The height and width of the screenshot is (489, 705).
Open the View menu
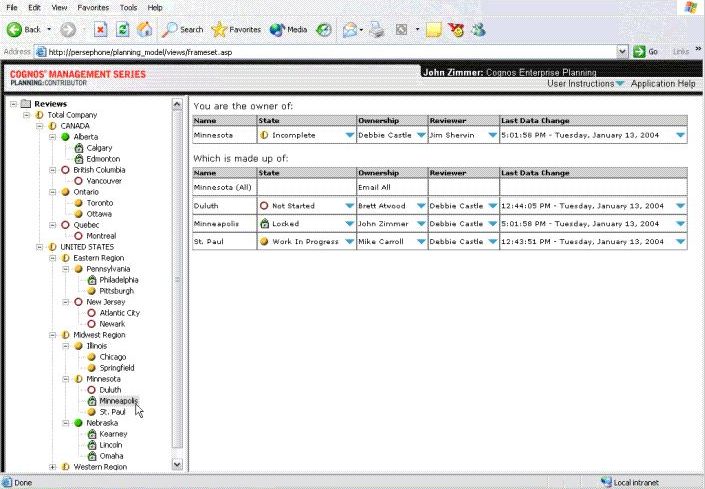59,8
